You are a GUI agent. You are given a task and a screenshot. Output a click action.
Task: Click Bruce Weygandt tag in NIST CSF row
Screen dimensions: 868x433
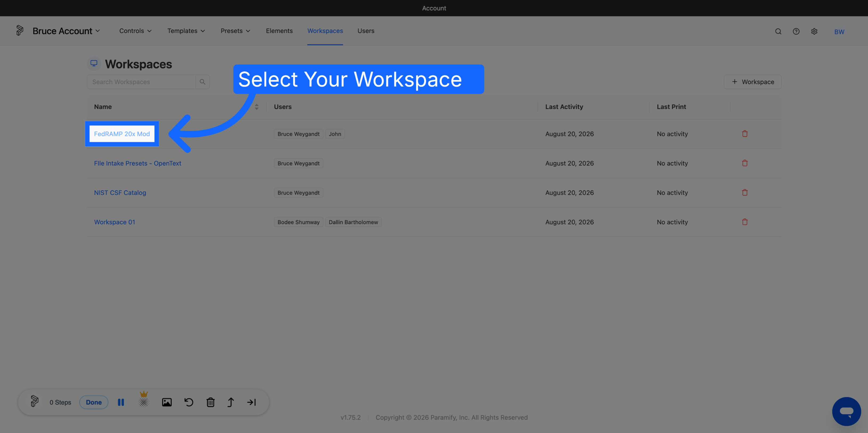tap(299, 192)
